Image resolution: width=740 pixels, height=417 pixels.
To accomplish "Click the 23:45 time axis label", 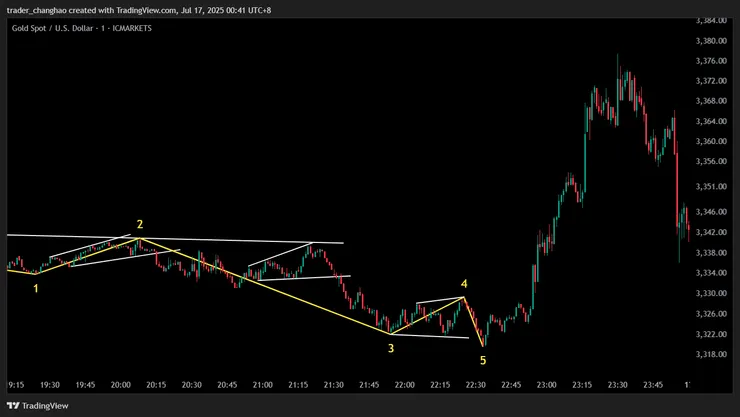I will (653, 385).
